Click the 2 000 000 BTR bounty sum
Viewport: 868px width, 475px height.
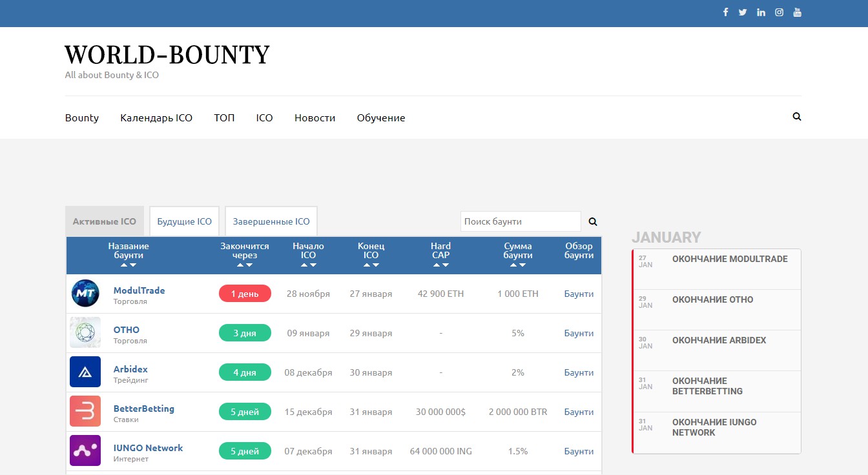(518, 412)
